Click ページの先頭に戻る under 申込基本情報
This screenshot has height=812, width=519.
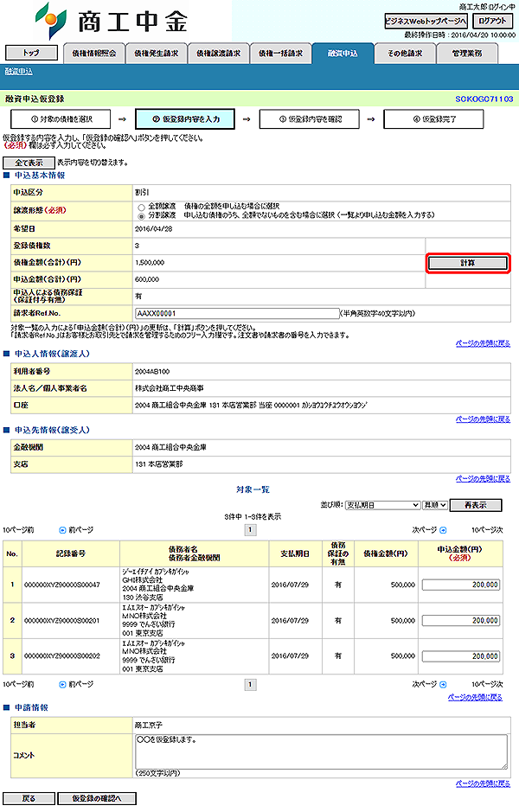[483, 343]
